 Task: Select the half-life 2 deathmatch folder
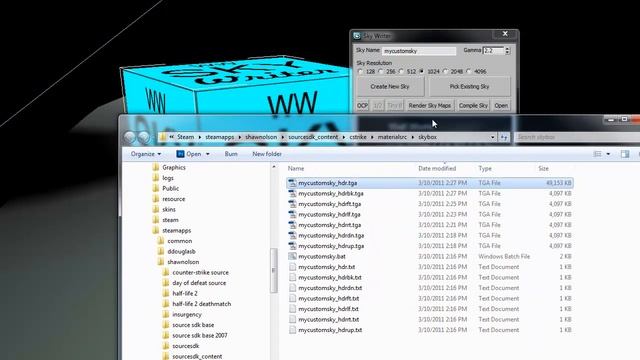coord(202,304)
